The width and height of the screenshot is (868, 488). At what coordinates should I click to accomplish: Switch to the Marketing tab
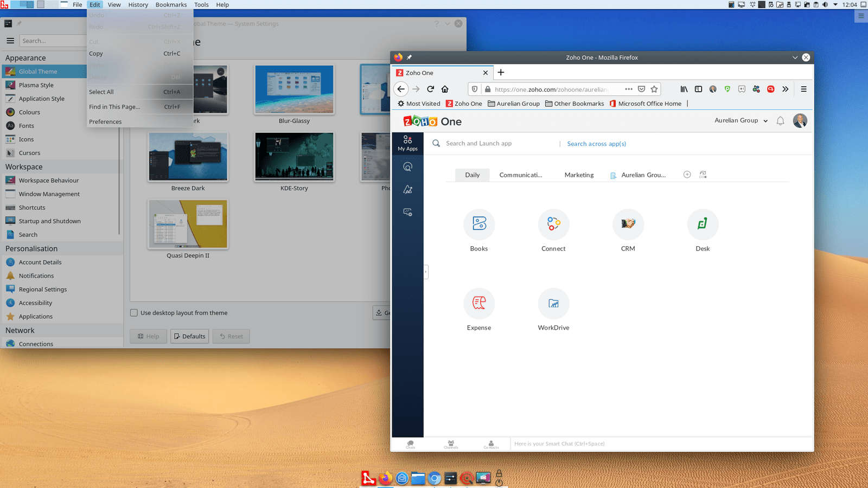coord(579,175)
